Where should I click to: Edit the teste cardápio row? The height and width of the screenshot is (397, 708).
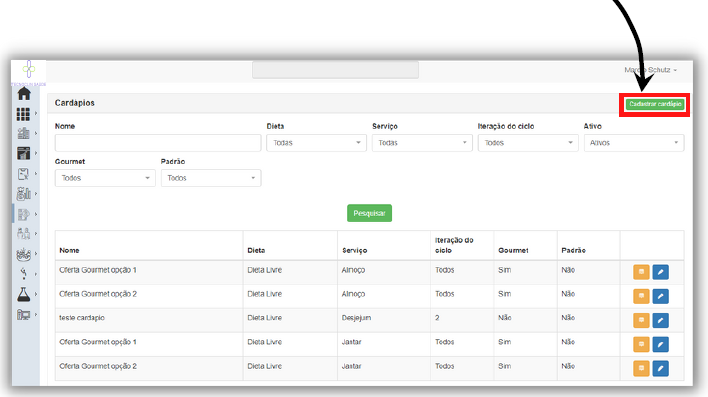pyautogui.click(x=661, y=320)
